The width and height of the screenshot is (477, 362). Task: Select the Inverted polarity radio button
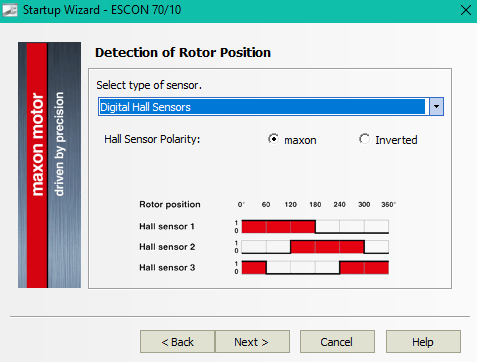point(364,139)
